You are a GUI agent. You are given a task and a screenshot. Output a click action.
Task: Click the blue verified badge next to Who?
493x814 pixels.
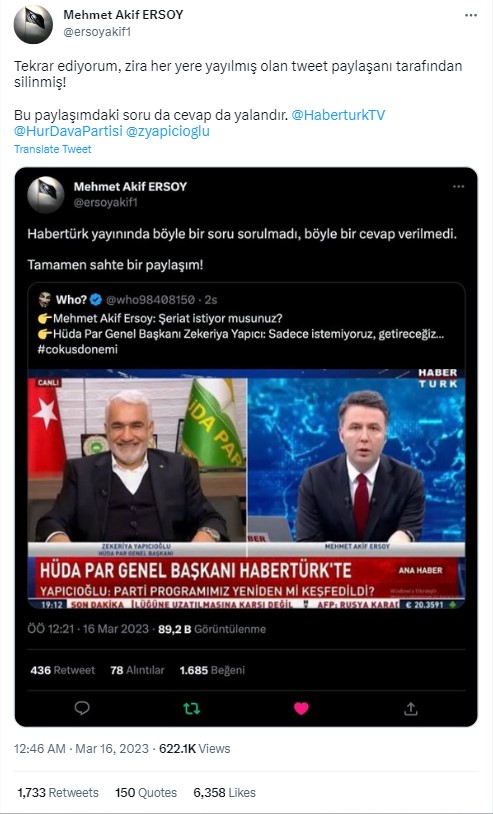pyautogui.click(x=95, y=300)
